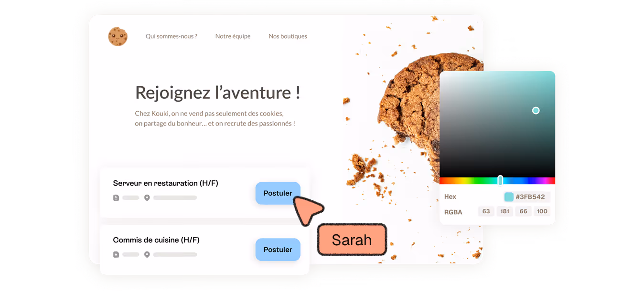Screen dimensions: 644x292
Task: Click the alpha value field showing 100
Action: pyautogui.click(x=542, y=211)
